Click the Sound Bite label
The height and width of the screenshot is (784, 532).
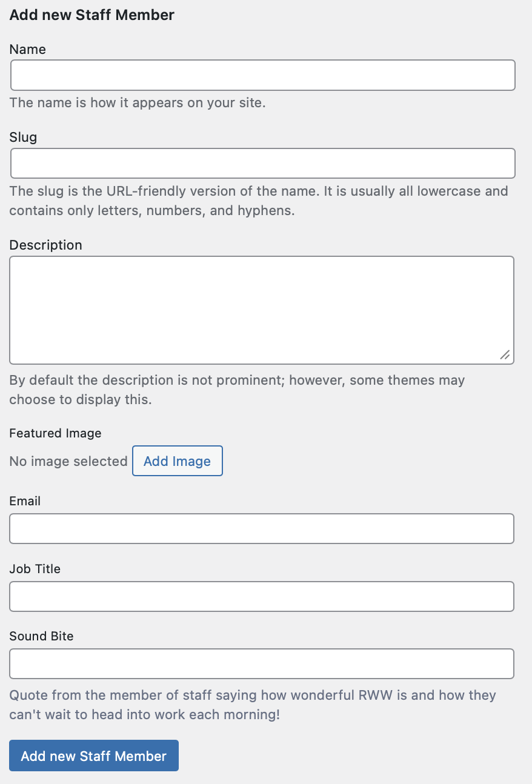[42, 636]
